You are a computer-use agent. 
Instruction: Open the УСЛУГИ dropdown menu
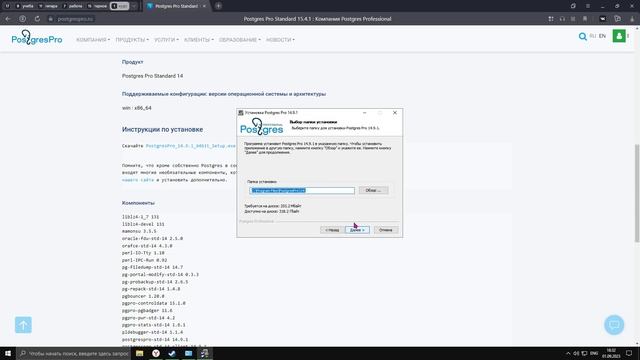point(167,40)
